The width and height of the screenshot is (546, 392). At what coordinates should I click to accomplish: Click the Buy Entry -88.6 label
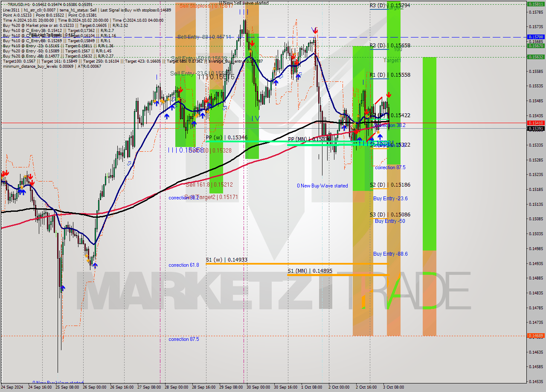pyautogui.click(x=390, y=254)
